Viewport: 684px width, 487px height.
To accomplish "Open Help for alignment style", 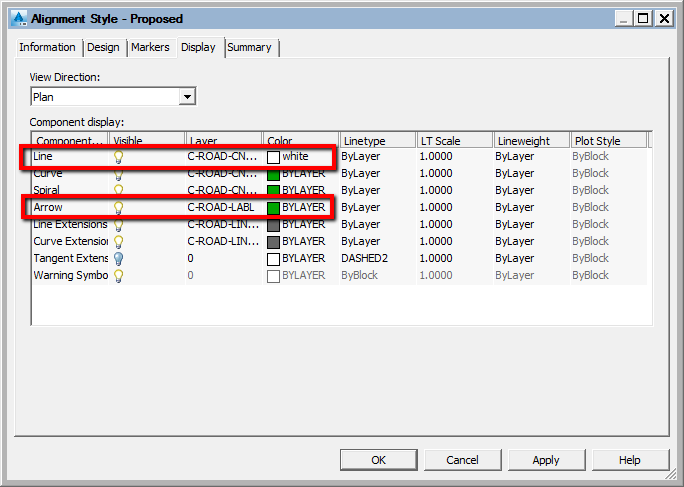I will tap(630, 460).
